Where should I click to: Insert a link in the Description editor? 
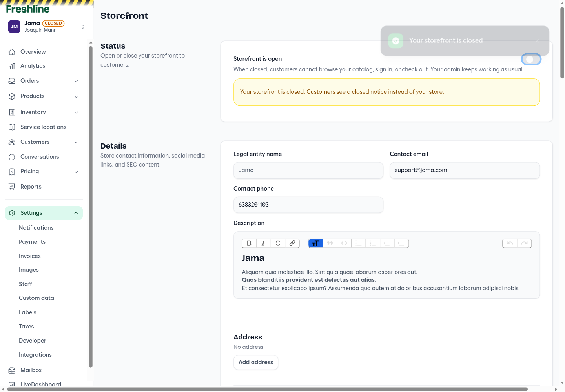(292, 243)
